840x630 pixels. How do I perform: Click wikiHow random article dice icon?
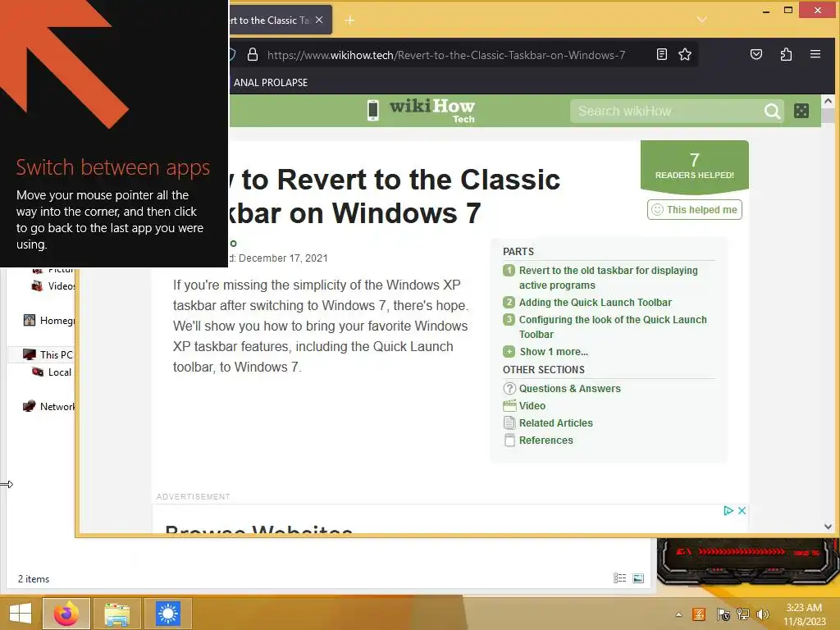[x=801, y=111]
